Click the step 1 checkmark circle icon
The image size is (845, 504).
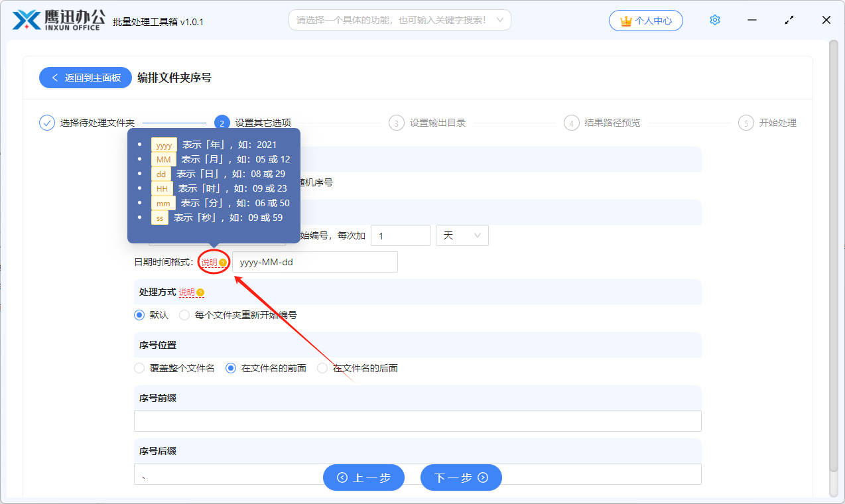pos(47,123)
